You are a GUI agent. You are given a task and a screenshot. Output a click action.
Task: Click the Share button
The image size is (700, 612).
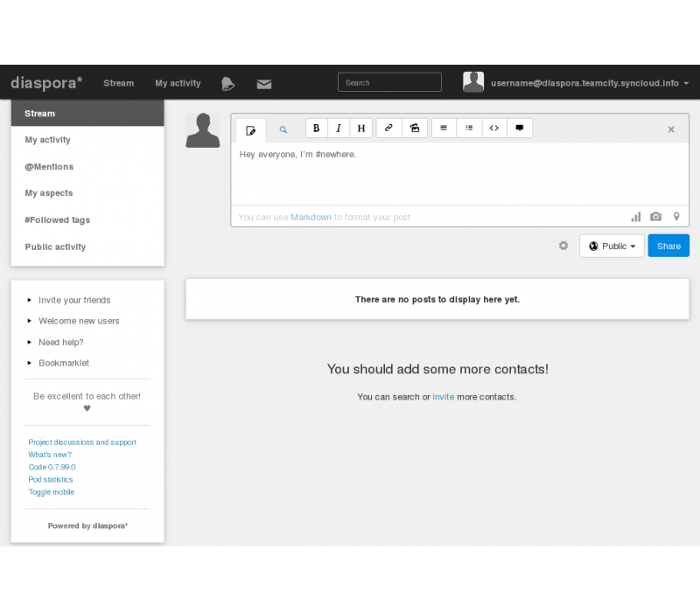click(x=668, y=247)
